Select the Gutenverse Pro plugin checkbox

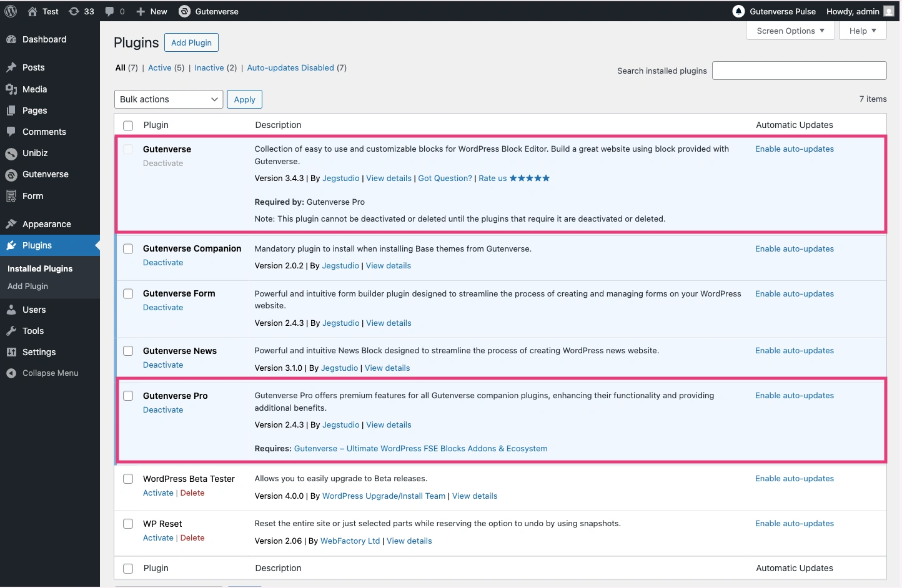(128, 396)
